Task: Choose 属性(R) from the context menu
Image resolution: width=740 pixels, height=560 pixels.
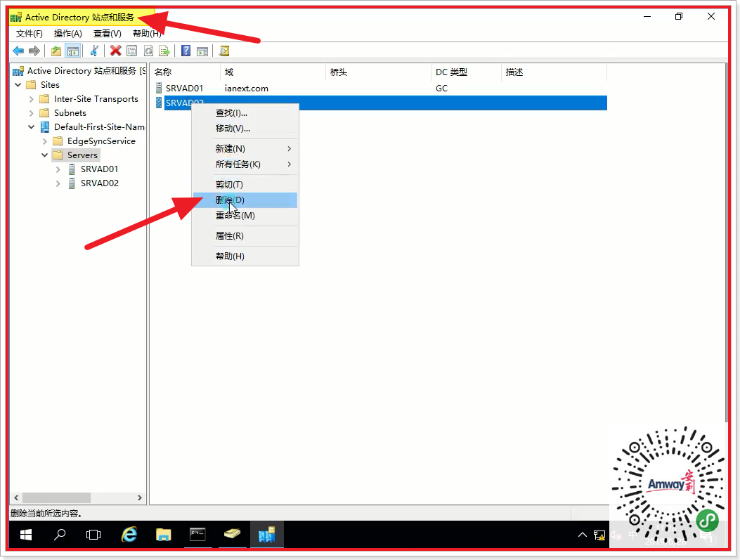Action: (245, 236)
